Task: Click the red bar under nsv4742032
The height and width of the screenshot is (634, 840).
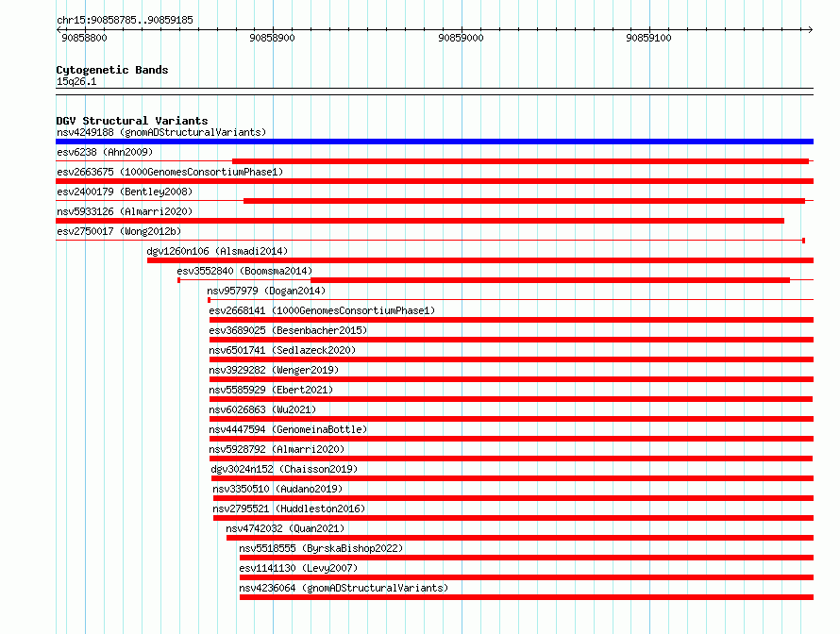Action: click(x=520, y=538)
